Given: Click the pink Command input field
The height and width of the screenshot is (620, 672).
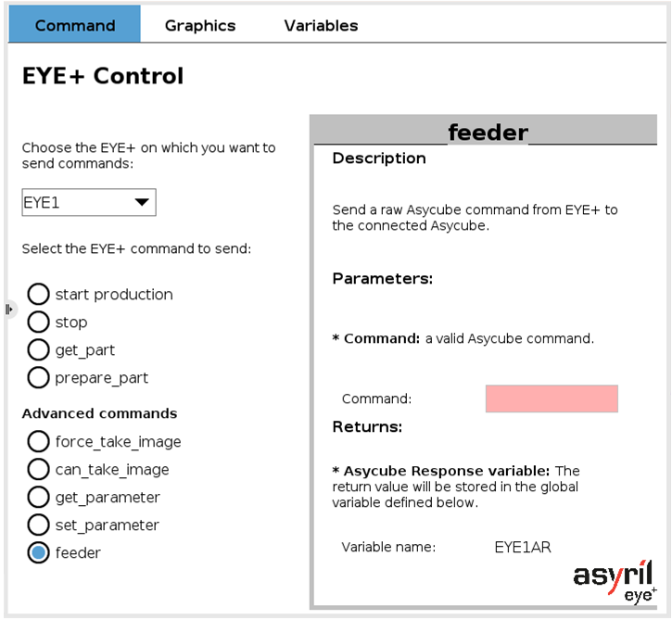Looking at the screenshot, I should (552, 399).
